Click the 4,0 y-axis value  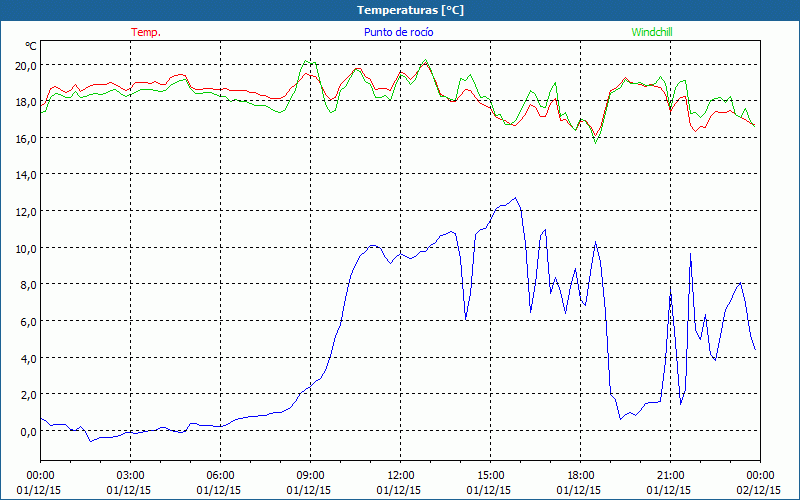tap(28, 358)
